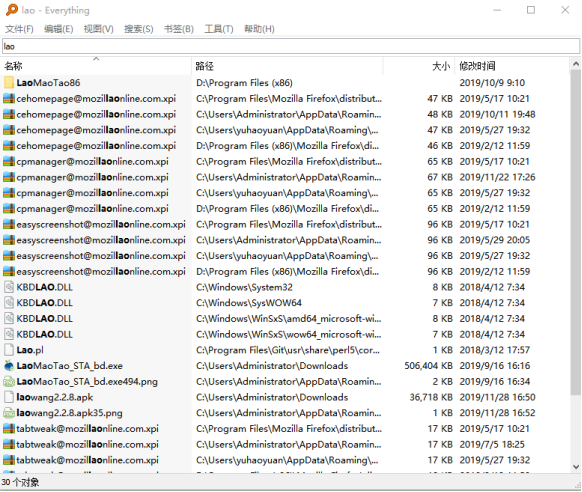Click the D:\Program Files (x86) path of LaoMaoTao86

coord(244,83)
